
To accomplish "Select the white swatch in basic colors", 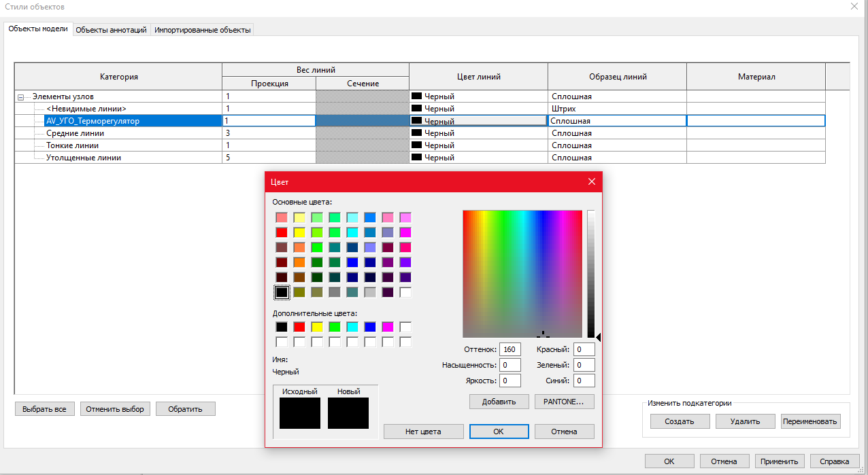I will [x=405, y=292].
